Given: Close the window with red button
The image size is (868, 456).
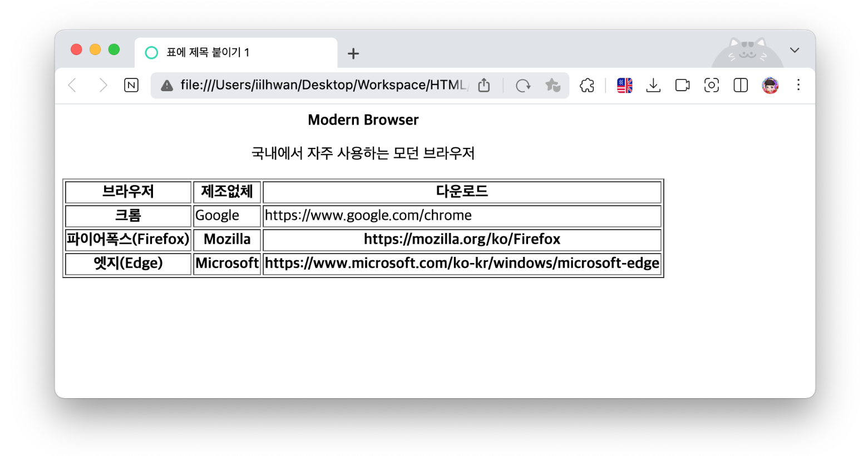Looking at the screenshot, I should (77, 49).
